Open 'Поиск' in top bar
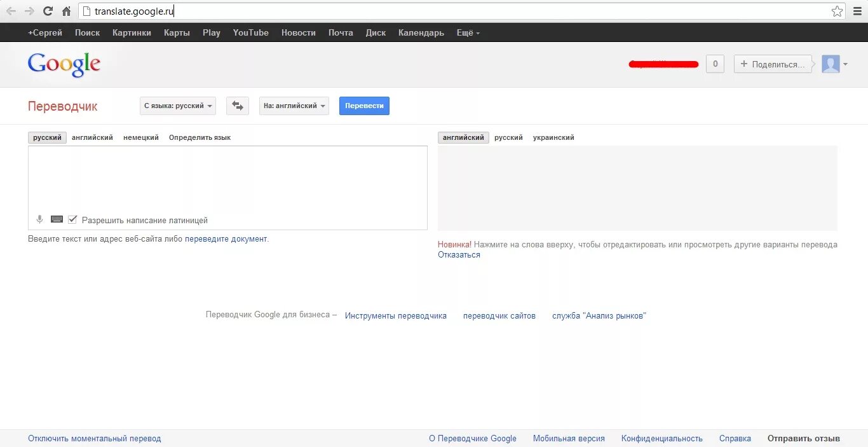This screenshot has height=447, width=868. [x=88, y=32]
